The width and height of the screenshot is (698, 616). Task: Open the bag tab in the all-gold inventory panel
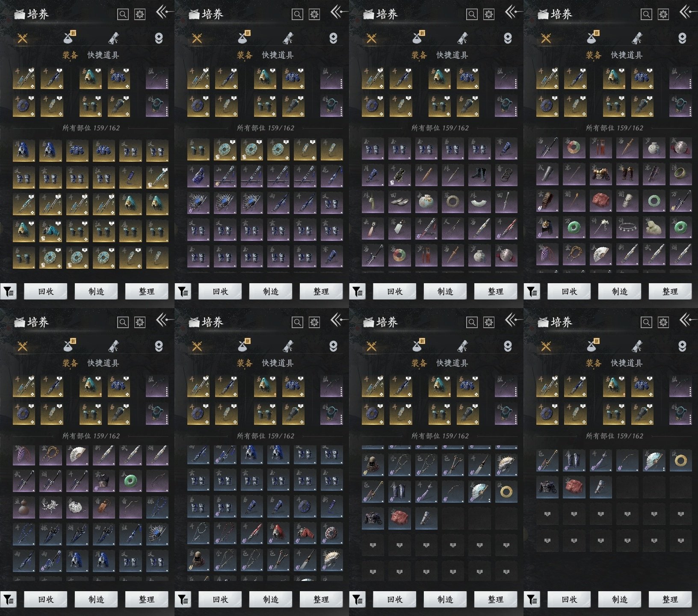coord(69,38)
